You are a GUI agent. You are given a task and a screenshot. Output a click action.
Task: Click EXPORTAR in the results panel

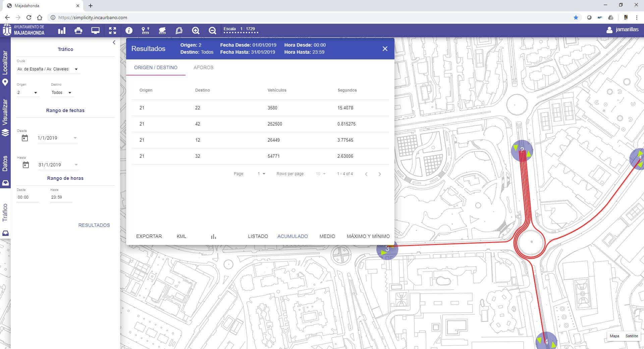[149, 236]
